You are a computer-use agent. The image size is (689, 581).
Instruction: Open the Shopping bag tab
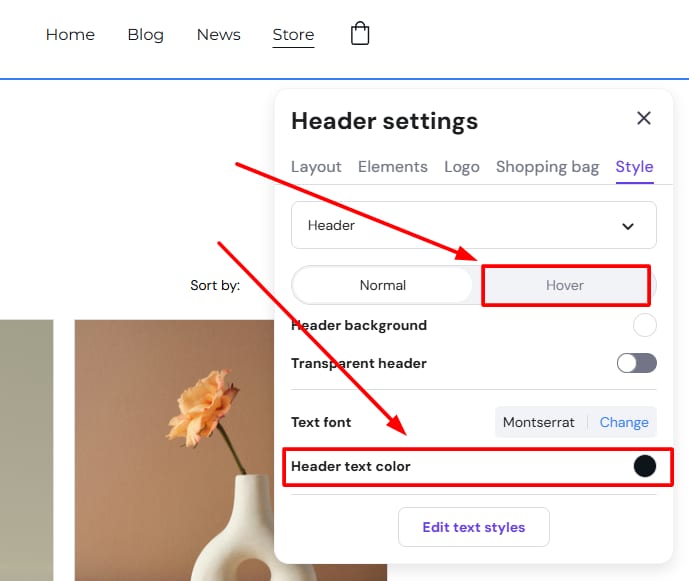point(547,167)
